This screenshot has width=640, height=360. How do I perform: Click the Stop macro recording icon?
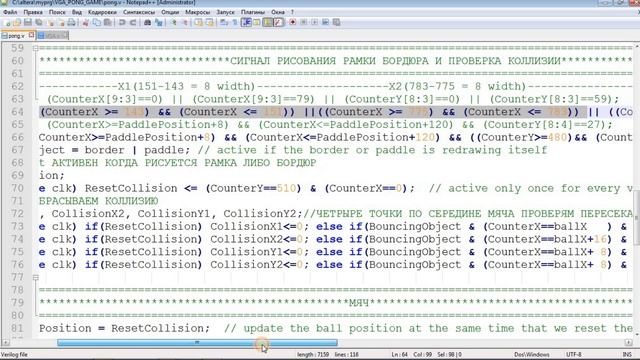click(304, 22)
